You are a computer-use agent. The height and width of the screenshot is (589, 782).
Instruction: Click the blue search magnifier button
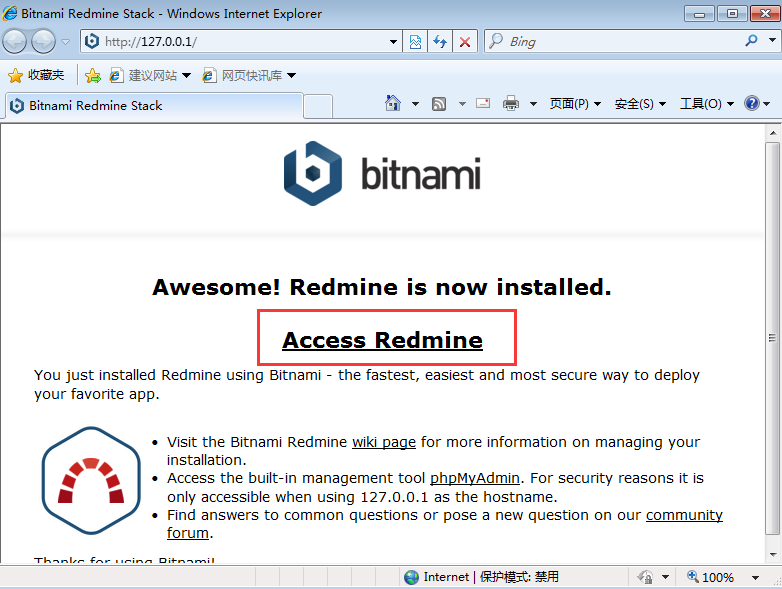[752, 40]
